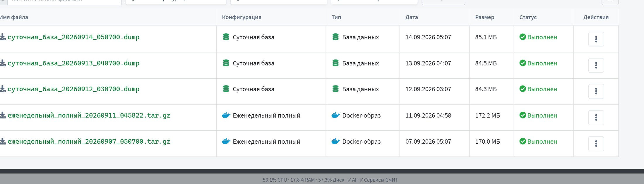The image size is (644, 184).
Task: Click Docker whale icon beside Еженедельный полный, 07.09.2026 row
Action: coord(226,141)
